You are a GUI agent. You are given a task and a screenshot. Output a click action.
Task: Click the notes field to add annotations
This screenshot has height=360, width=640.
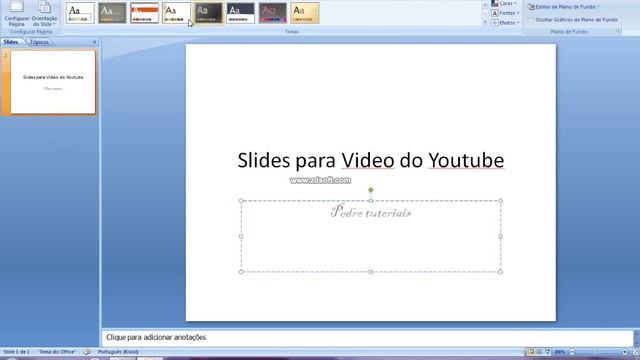(367, 338)
